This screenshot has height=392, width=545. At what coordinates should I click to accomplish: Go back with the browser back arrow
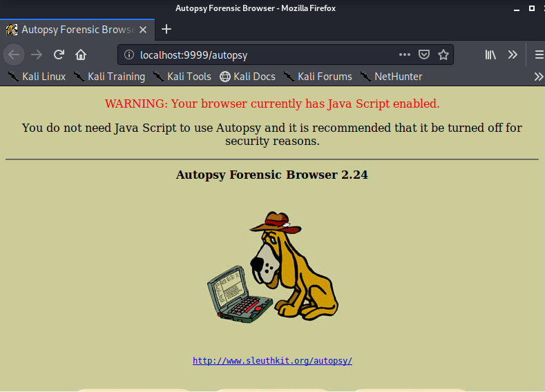[14, 55]
